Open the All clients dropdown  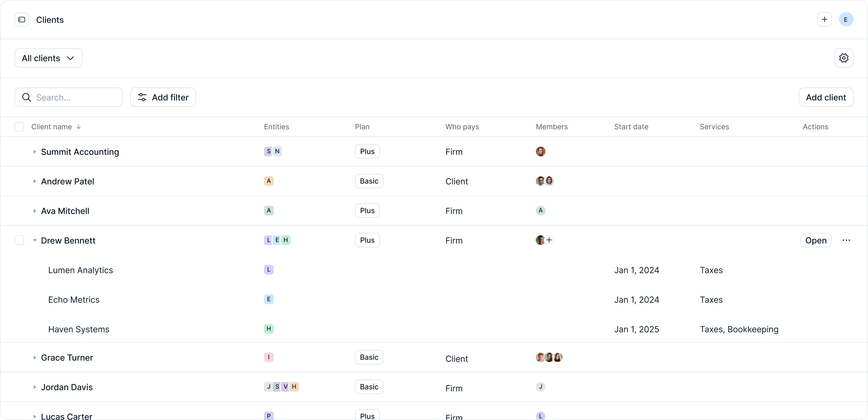tap(48, 58)
